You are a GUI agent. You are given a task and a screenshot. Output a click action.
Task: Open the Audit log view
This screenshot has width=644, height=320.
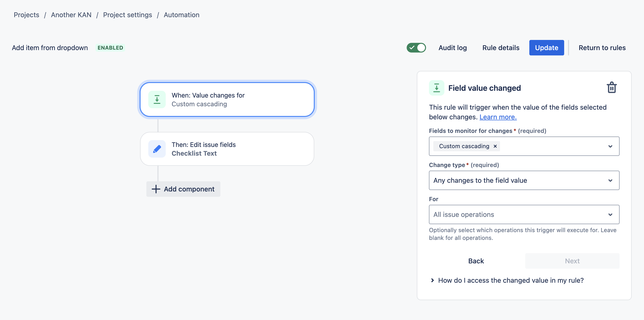pos(452,47)
